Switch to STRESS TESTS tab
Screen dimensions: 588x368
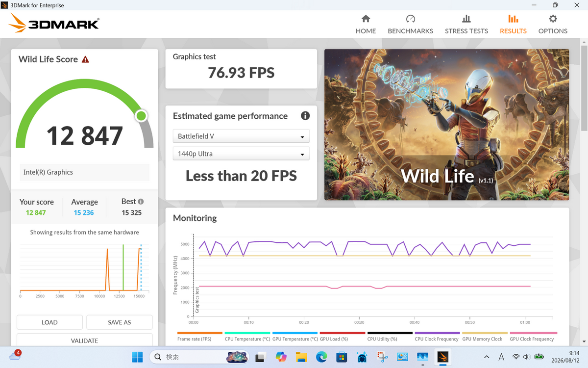click(x=466, y=25)
